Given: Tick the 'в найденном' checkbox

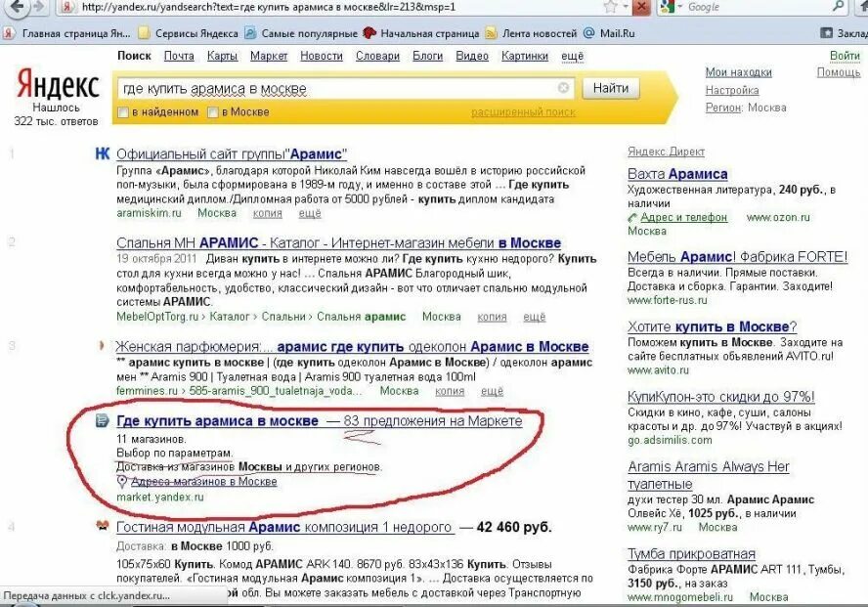Looking at the screenshot, I should click(x=123, y=112).
